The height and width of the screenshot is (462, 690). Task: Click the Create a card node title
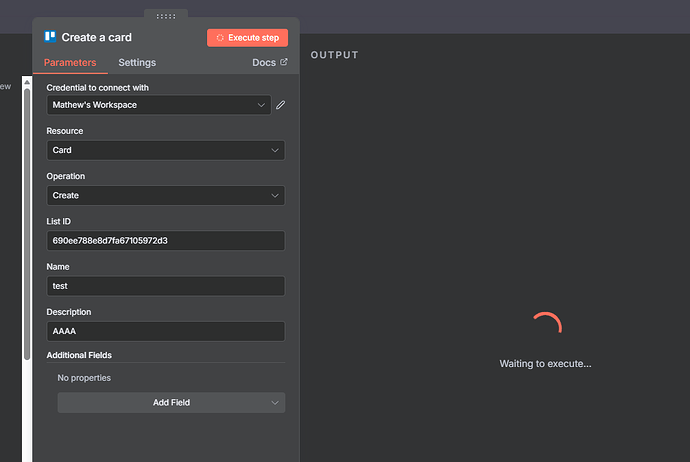(96, 37)
